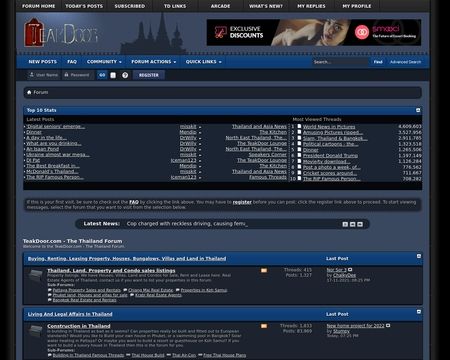
Task: Click the thread icon beside Political cartoons
Action: [299, 144]
